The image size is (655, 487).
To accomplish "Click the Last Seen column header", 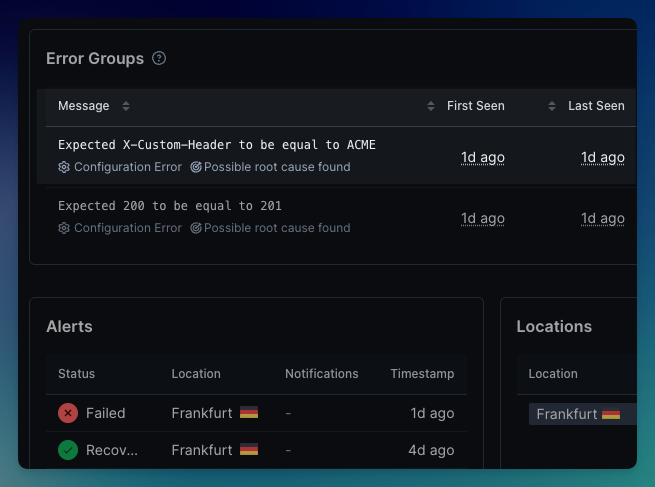I will tap(596, 106).
